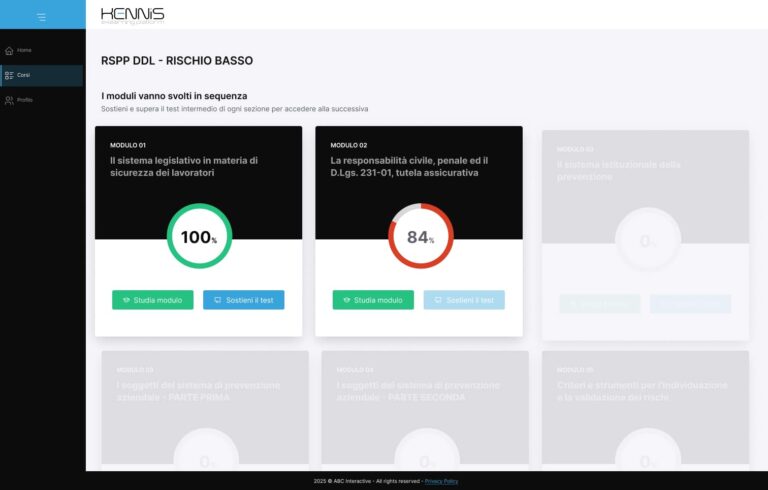The height and width of the screenshot is (490, 768).
Task: Click the Home house icon
Action: (9, 50)
